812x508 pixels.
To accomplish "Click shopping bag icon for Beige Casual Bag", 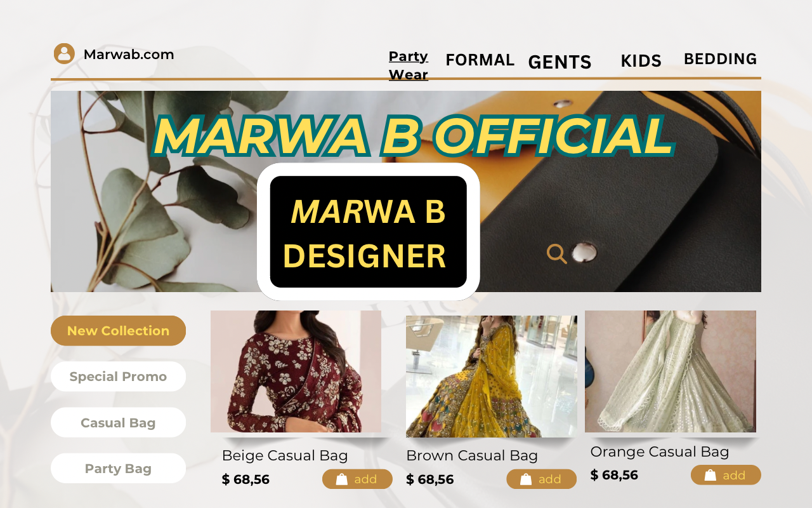I will [342, 479].
